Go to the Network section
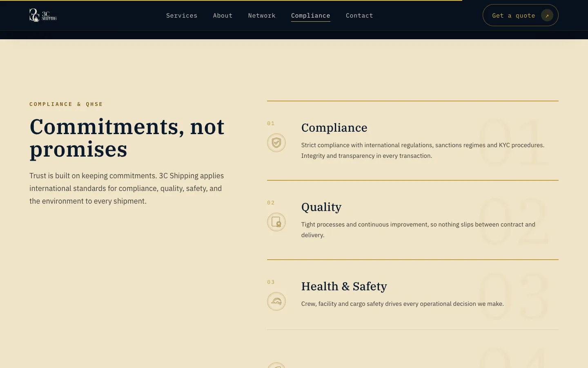The height and width of the screenshot is (368, 588). [x=262, y=16]
